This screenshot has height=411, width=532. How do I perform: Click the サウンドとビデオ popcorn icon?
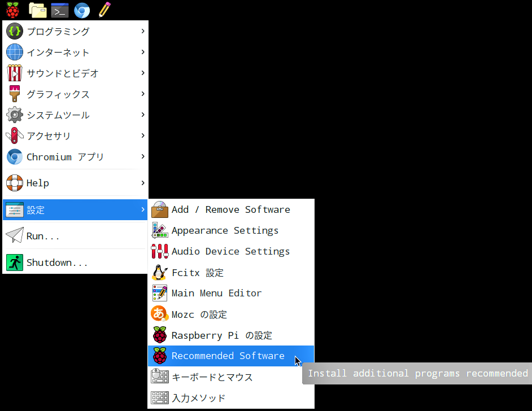tap(15, 73)
